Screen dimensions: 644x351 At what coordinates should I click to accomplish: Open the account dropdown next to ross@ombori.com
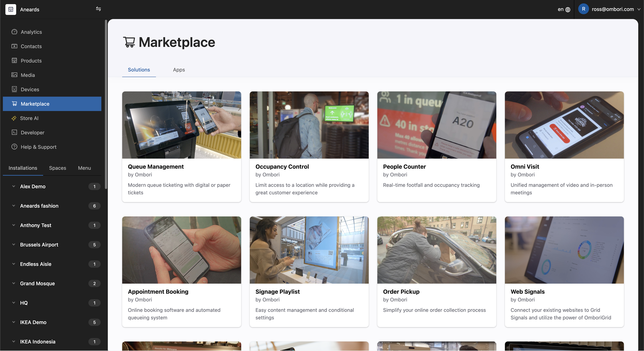[x=639, y=9]
